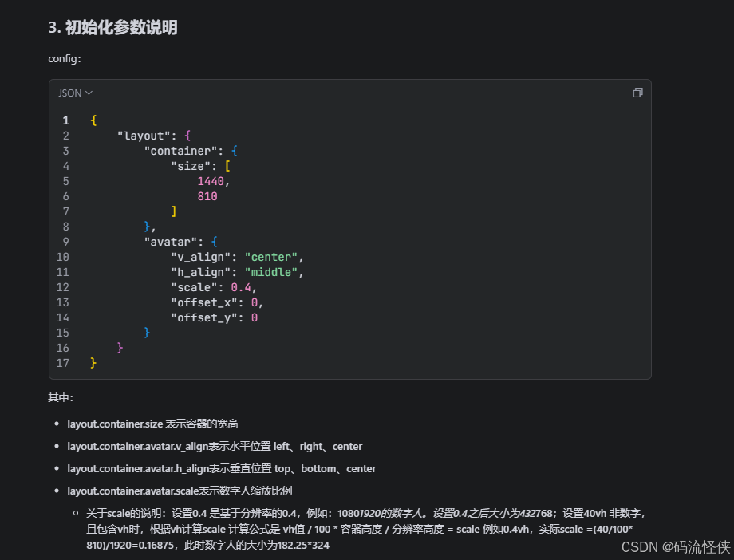Screen dimensions: 734x560
Task: Click bullet layout.container.size 表示容器的宽高
Action: 152,424
